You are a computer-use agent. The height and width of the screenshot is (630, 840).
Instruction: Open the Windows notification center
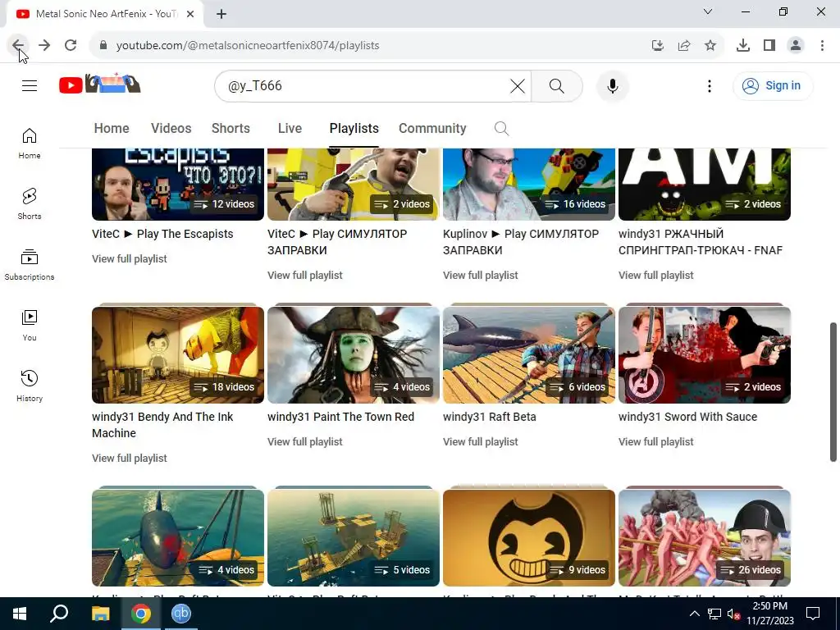813,614
